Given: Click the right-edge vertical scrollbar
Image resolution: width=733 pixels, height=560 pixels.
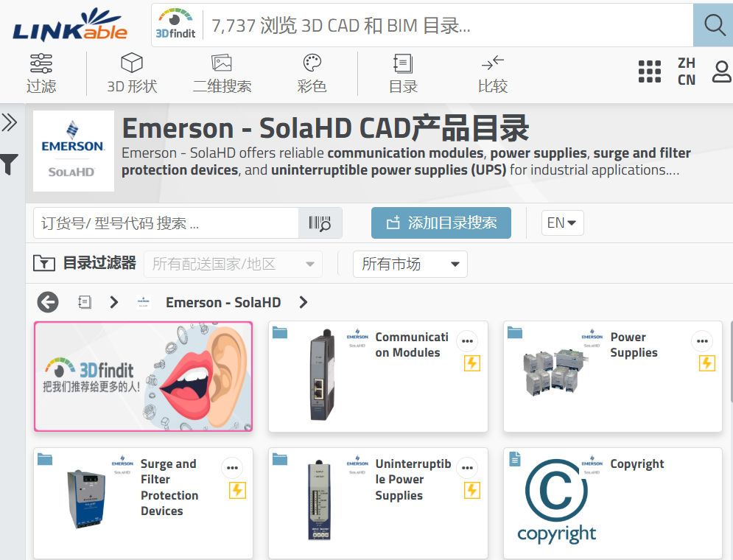Looking at the screenshot, I should pyautogui.click(x=731, y=363).
